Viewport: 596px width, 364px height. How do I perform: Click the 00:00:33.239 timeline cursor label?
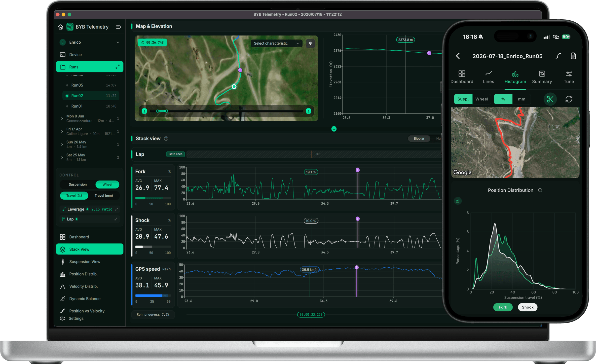[x=311, y=315]
